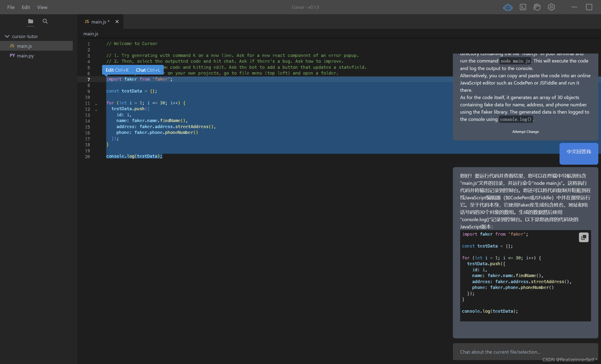601x364 pixels.
Task: Click the 'const testData = [];' editor line
Action: [x=132, y=91]
